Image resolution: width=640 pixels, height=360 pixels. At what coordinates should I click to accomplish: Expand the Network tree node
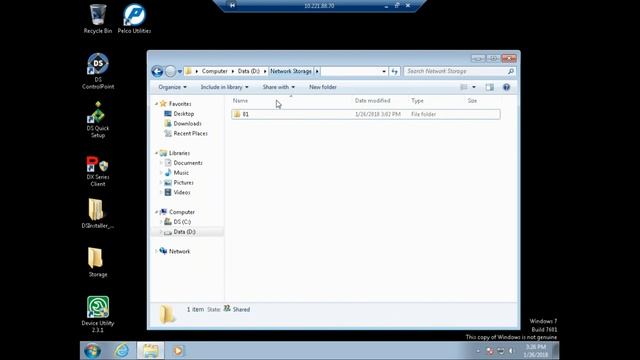(156, 251)
